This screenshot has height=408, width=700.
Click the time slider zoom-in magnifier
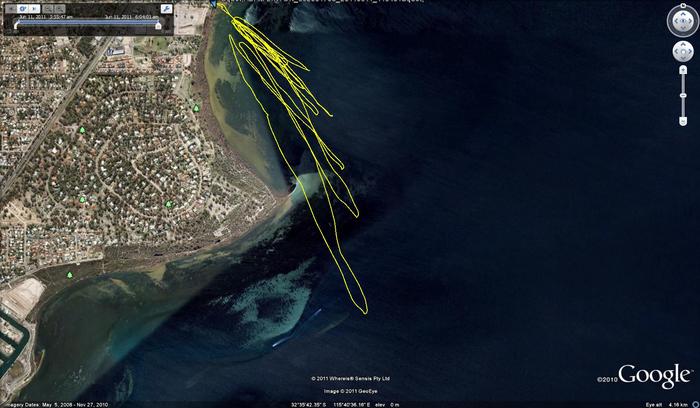[60, 8]
